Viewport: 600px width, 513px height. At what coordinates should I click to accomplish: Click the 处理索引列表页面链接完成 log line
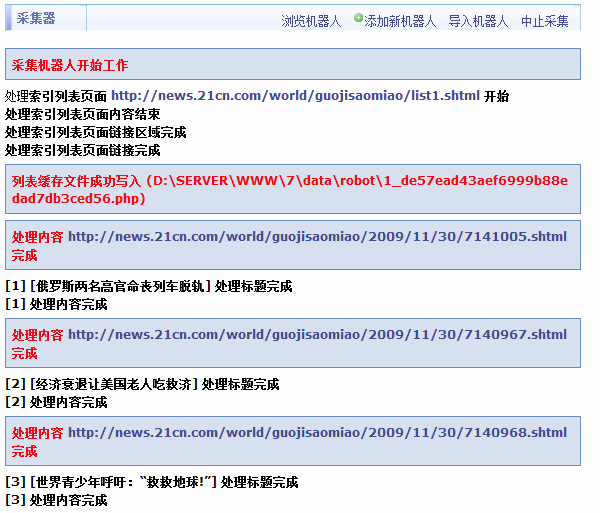click(82, 150)
